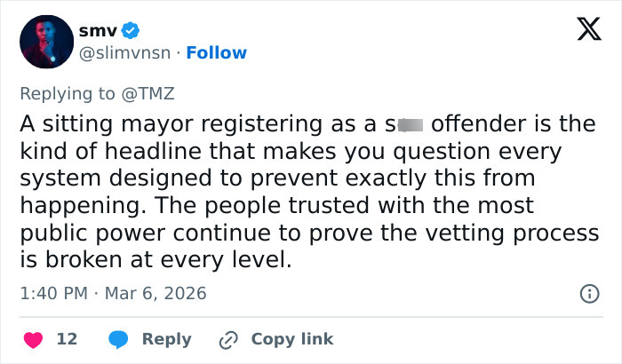The width and height of the screenshot is (622, 364).
Task: Open the smv display name
Action: click(98, 31)
